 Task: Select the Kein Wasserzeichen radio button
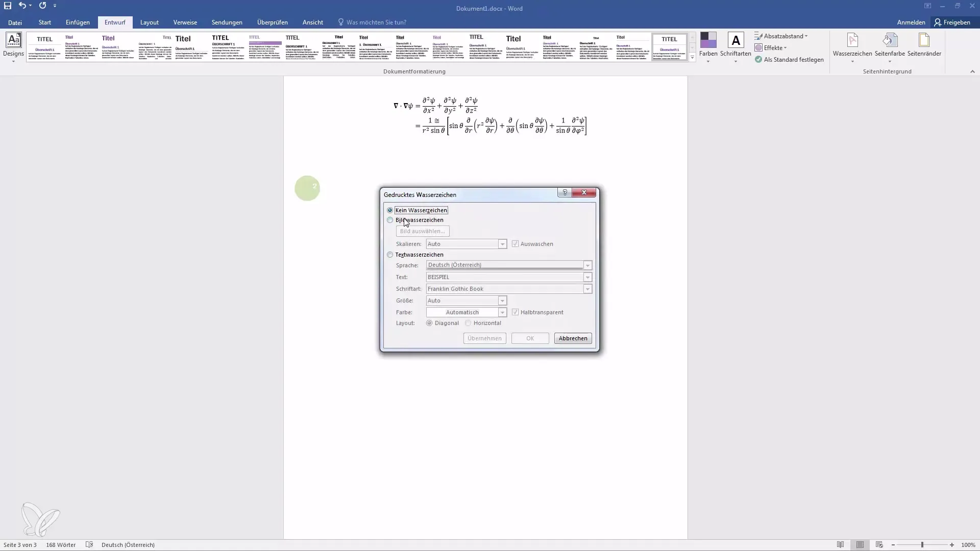pyautogui.click(x=390, y=209)
